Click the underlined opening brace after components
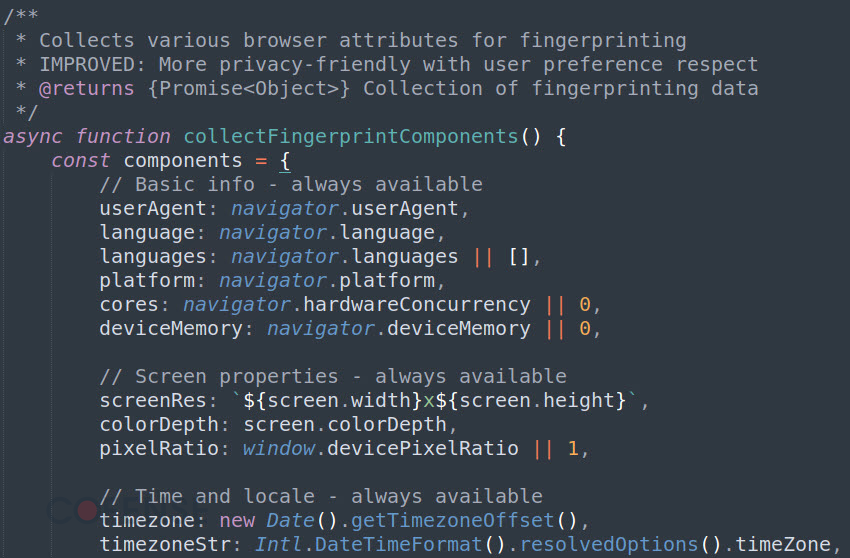 point(285,161)
